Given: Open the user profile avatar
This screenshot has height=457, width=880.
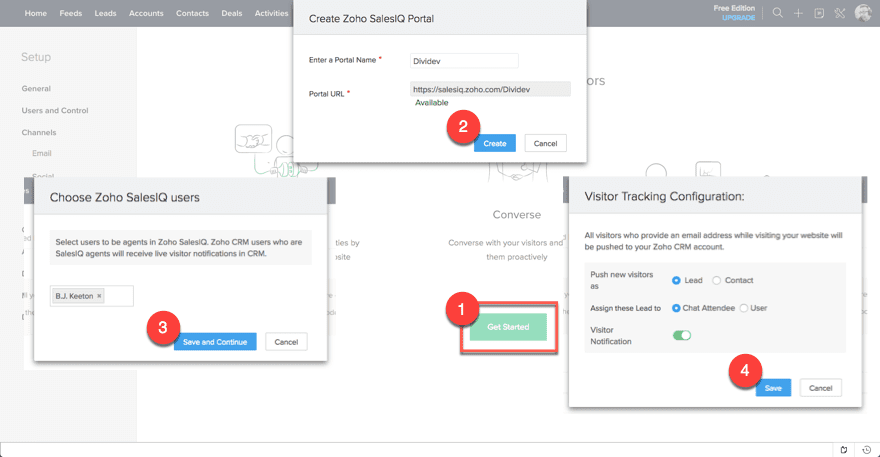Looking at the screenshot, I should pyautogui.click(x=862, y=13).
